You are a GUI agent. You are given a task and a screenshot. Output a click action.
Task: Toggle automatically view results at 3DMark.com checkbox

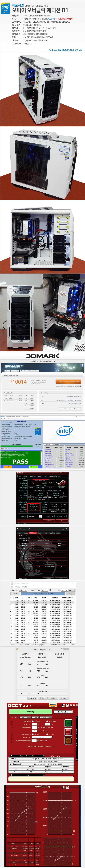pyautogui.click(x=81, y=386)
